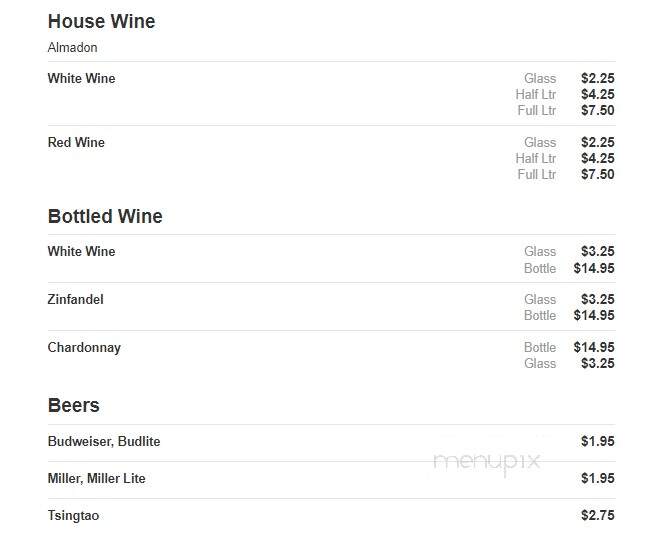Click the Chardonnay Bottle $14.95 price

594,347
